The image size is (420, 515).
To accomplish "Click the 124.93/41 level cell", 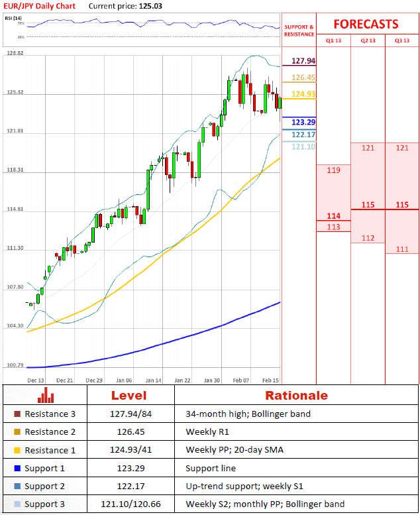I will (131, 449).
